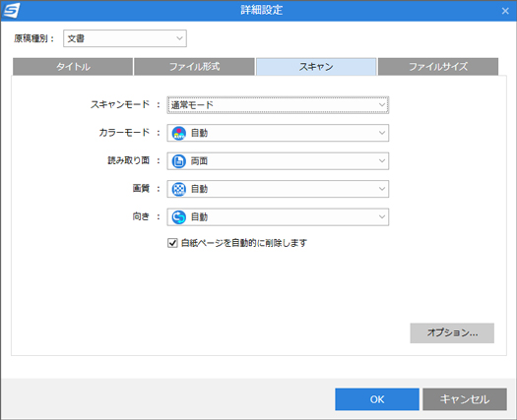The width and height of the screenshot is (517, 420).
Task: Click the color mode auto icon
Action: pos(179,133)
